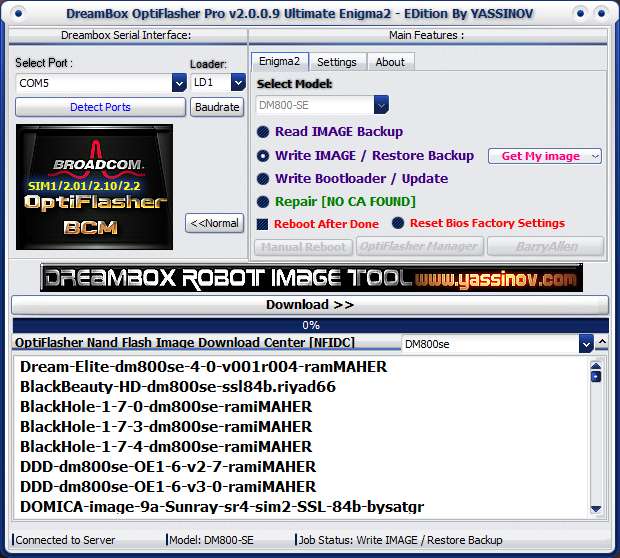
Task: Open the COM5 port dropdown arrow
Action: tap(179, 83)
